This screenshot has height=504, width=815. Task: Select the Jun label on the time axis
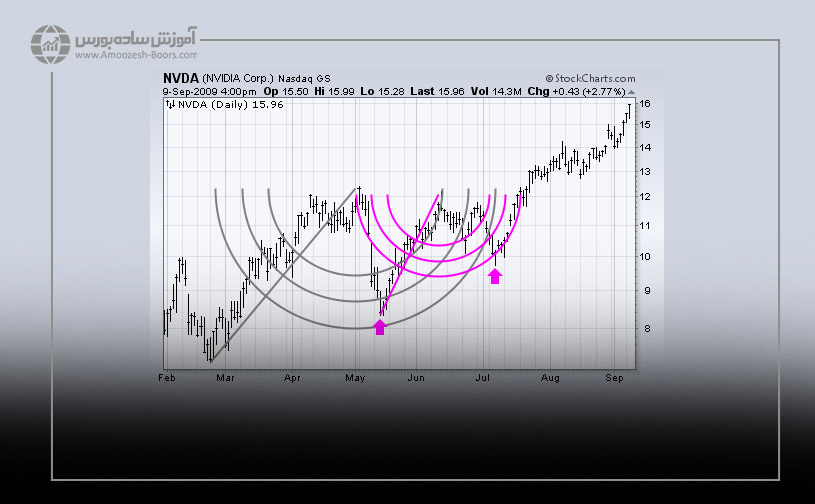416,379
